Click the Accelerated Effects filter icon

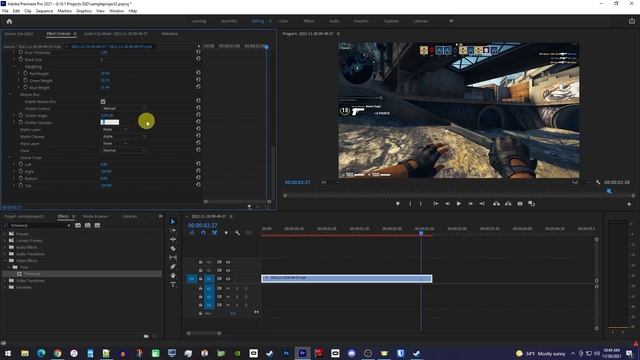[x=78, y=225]
